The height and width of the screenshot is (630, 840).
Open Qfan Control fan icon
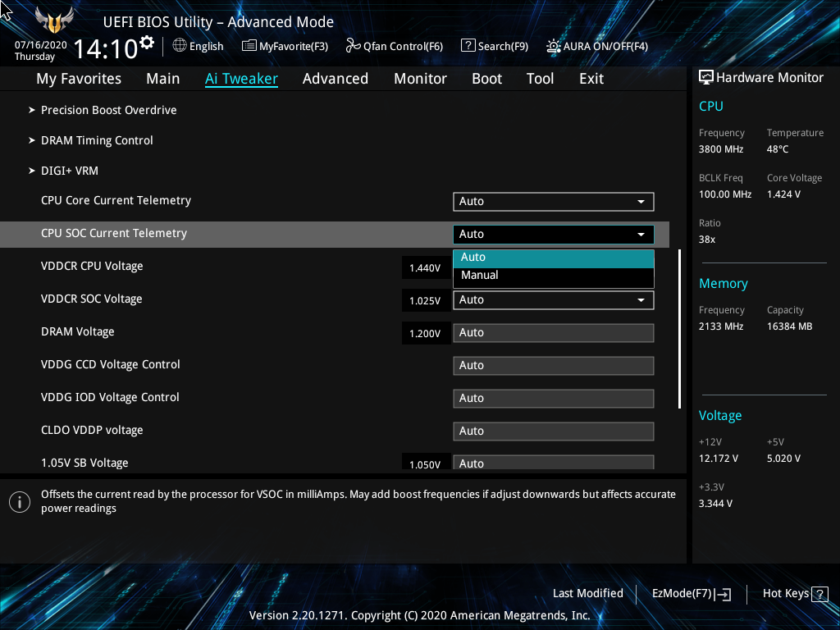(x=353, y=46)
